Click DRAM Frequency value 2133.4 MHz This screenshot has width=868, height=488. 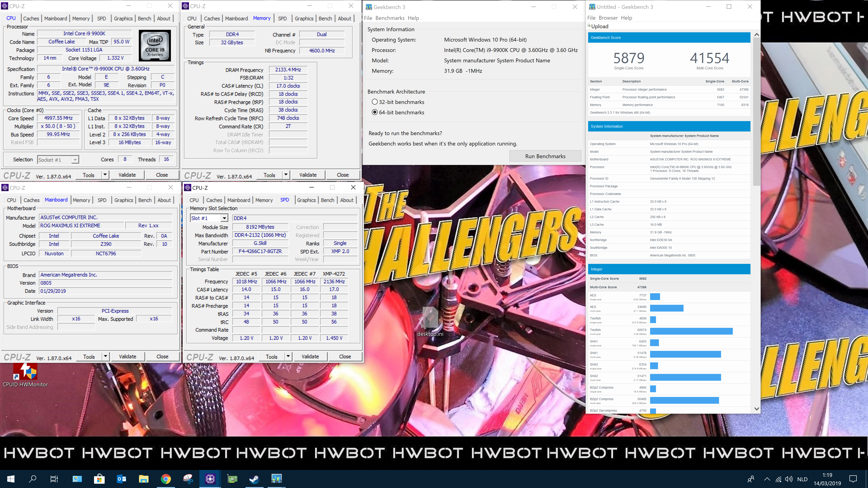pos(288,70)
